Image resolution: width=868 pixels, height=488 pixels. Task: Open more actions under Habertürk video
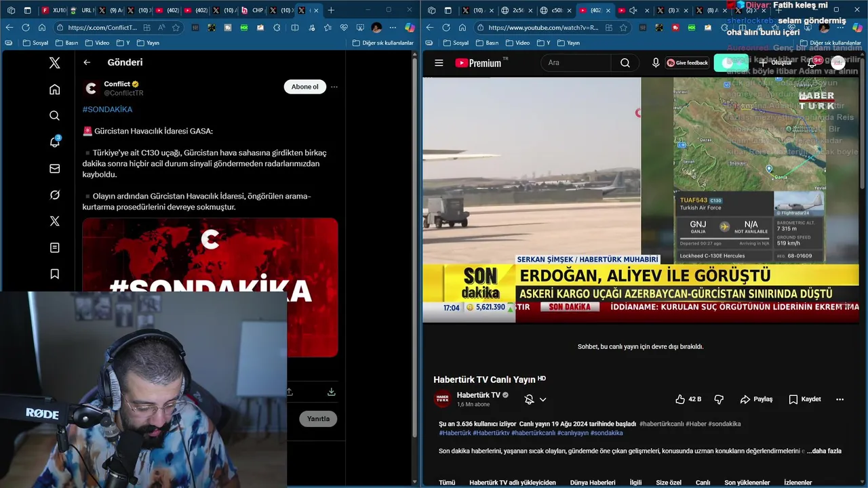pyautogui.click(x=840, y=399)
